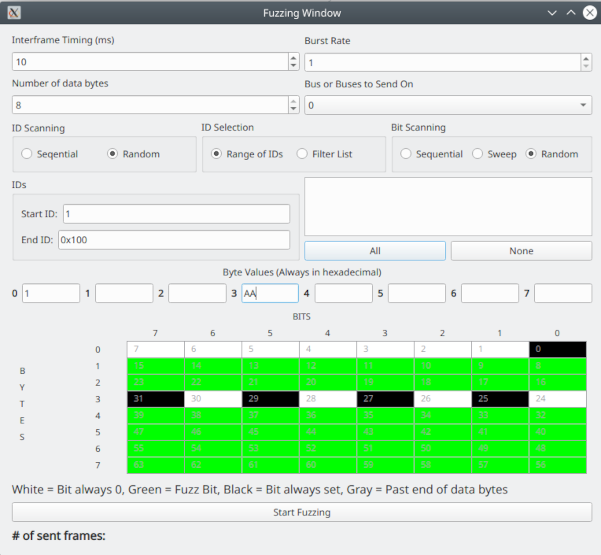601x555 pixels.
Task: Decrease Number of data bytes stepper
Action: tap(294, 108)
